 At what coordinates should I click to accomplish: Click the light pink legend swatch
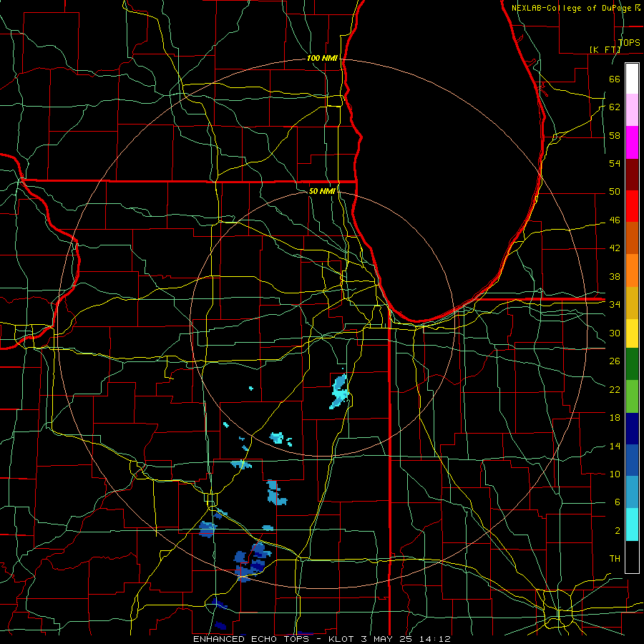point(632,110)
